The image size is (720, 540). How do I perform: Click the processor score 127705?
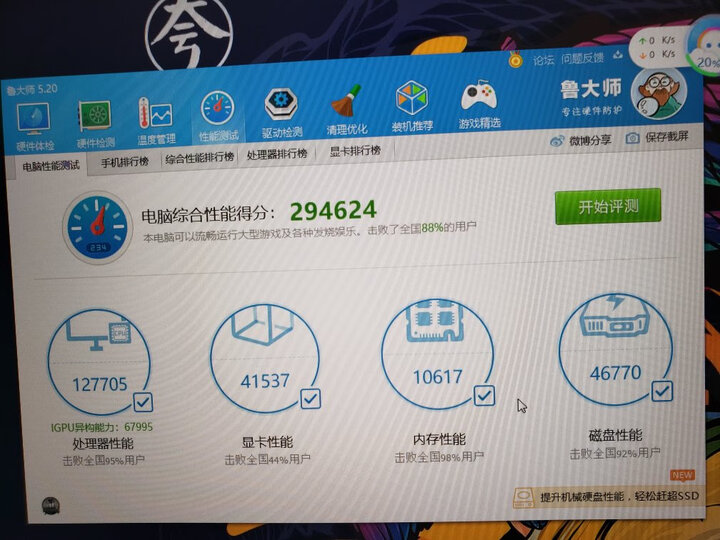coord(99,384)
